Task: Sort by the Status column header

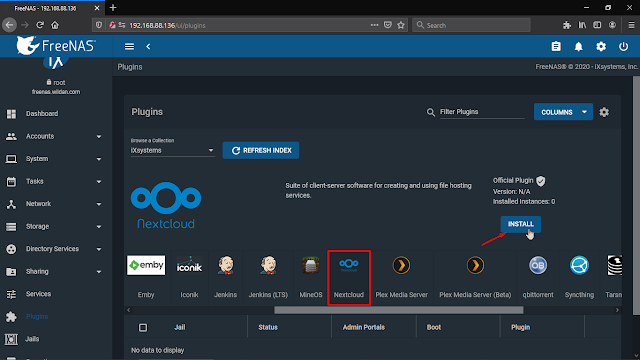Action: [268, 327]
